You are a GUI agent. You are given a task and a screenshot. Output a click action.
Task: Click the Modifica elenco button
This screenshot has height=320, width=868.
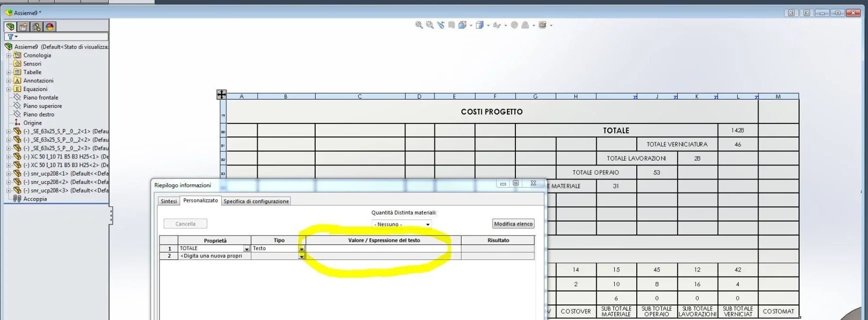[513, 224]
